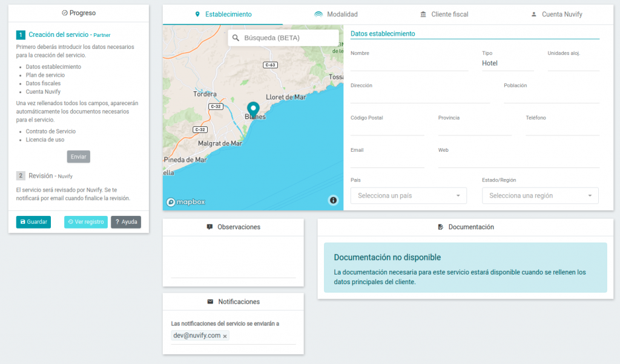Screen dimensions: 620x364
Task: Open the Tipo Hotel selector
Action: click(508, 63)
